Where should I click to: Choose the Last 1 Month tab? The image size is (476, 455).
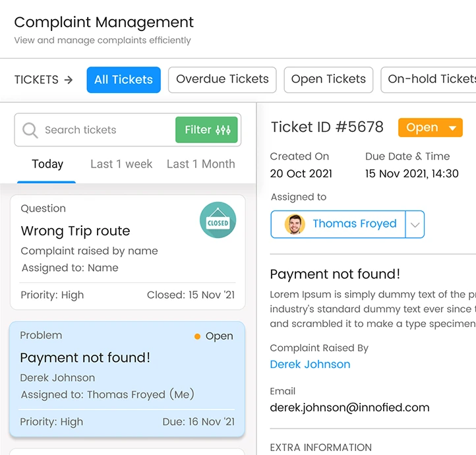click(x=200, y=164)
